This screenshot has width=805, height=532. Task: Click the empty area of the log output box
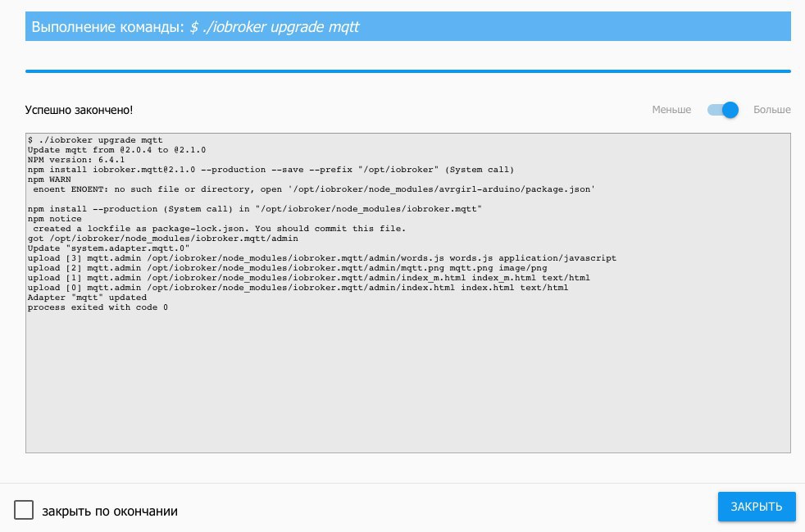tap(407, 383)
